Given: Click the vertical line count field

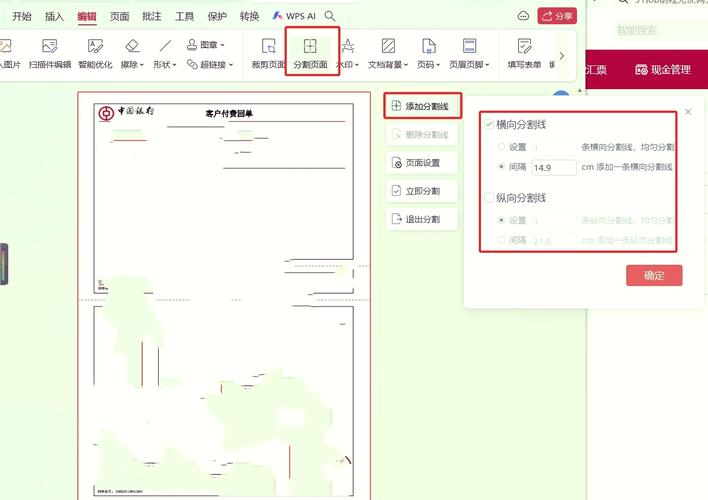Looking at the screenshot, I should 554,220.
